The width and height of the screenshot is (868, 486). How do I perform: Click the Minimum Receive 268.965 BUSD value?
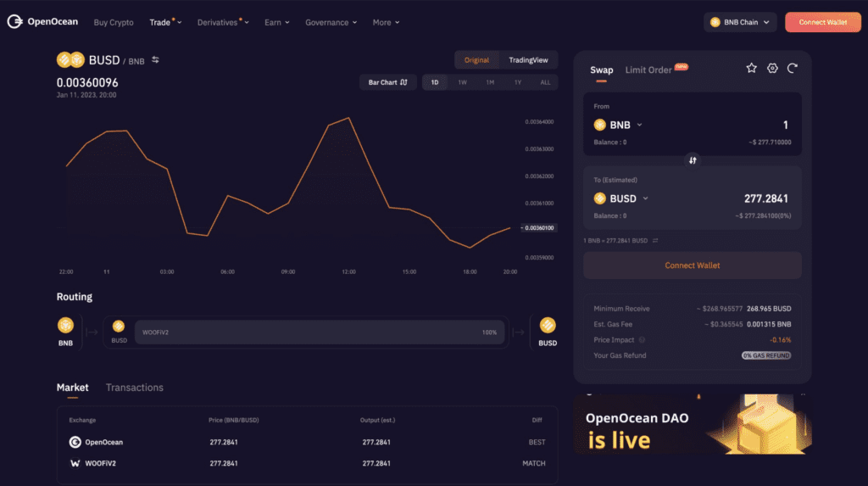tap(769, 309)
